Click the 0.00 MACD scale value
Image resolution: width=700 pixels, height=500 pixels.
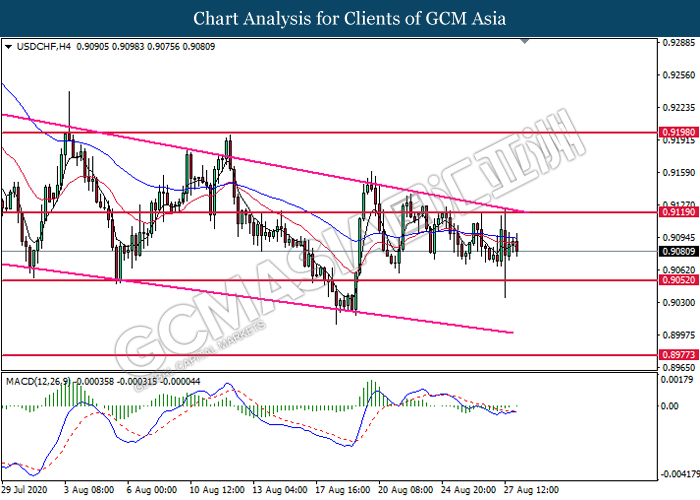(670, 405)
